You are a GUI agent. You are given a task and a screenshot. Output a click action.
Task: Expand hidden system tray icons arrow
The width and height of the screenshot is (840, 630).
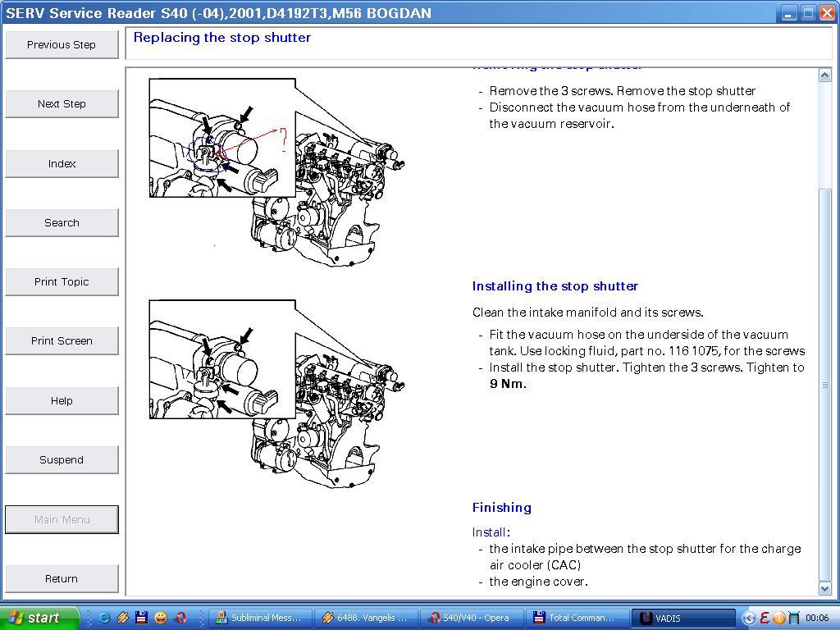748,618
